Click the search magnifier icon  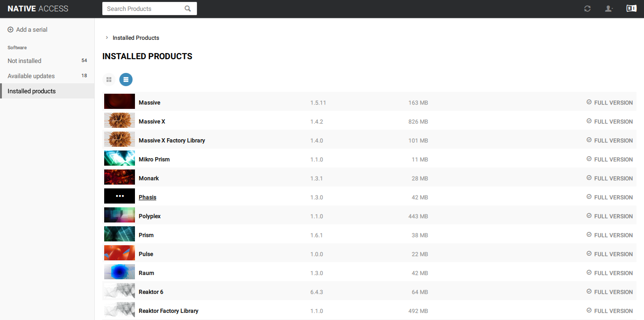coord(188,9)
